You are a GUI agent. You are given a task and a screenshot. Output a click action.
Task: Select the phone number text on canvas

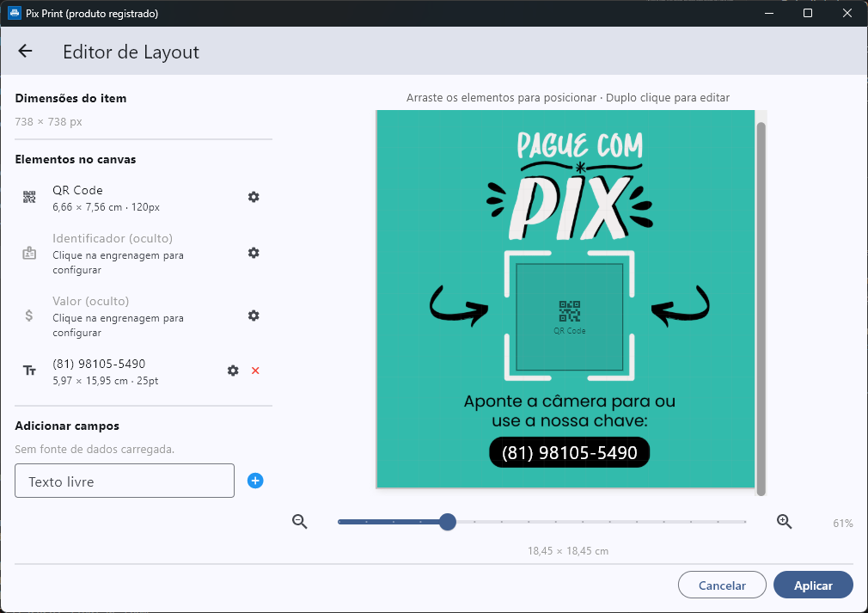569,452
